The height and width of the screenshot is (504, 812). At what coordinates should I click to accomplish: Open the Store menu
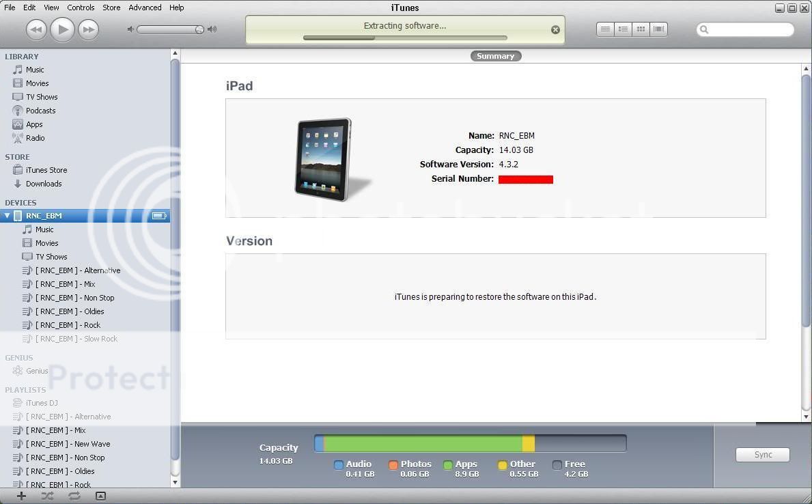click(111, 8)
